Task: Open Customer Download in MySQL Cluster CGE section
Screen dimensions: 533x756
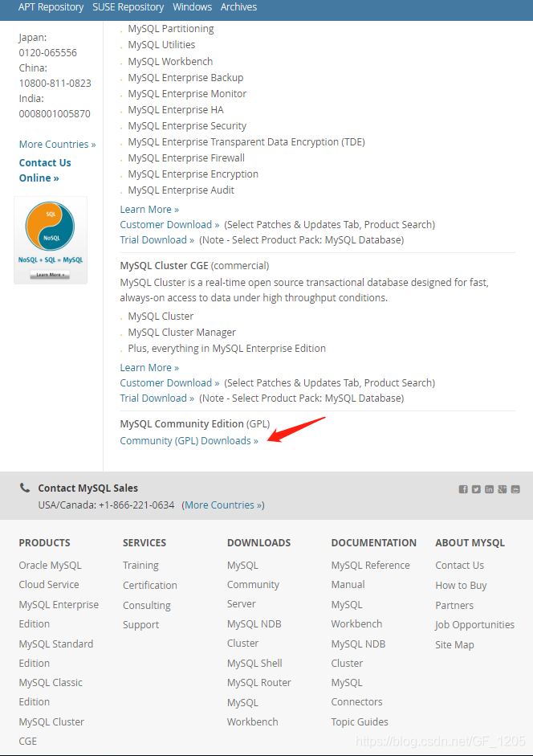Action: click(169, 383)
